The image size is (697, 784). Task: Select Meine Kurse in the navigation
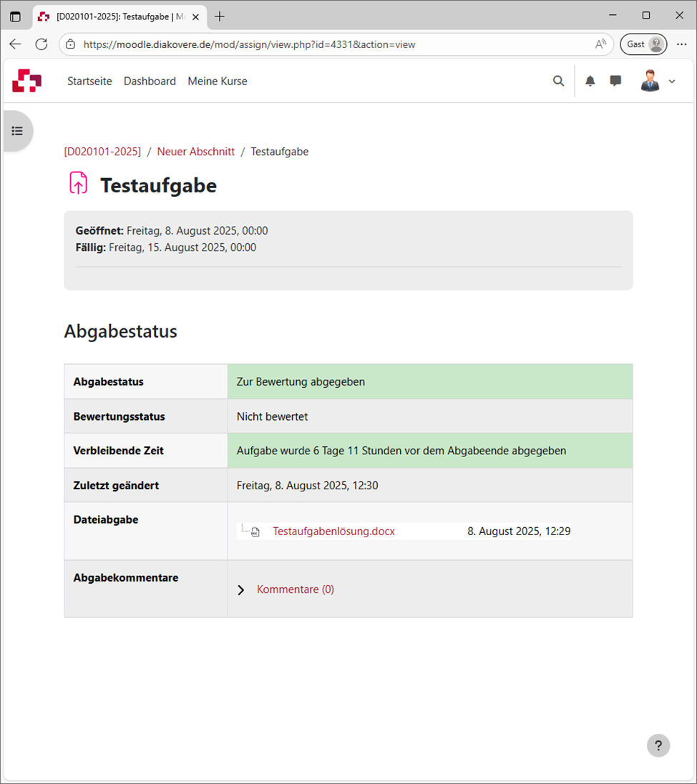[x=217, y=81]
